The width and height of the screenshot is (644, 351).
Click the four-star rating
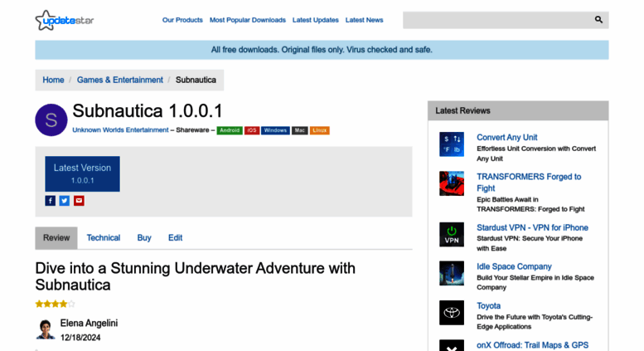[x=55, y=305]
